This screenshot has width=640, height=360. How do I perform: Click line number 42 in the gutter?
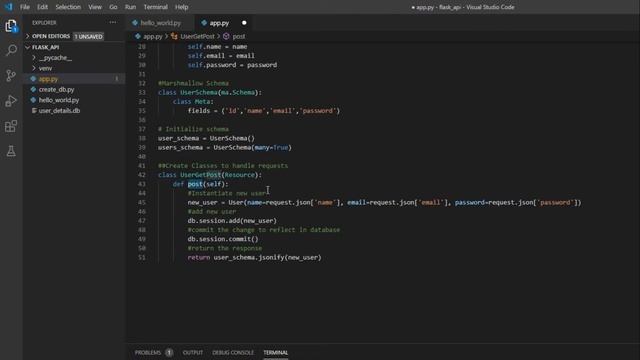(x=142, y=175)
